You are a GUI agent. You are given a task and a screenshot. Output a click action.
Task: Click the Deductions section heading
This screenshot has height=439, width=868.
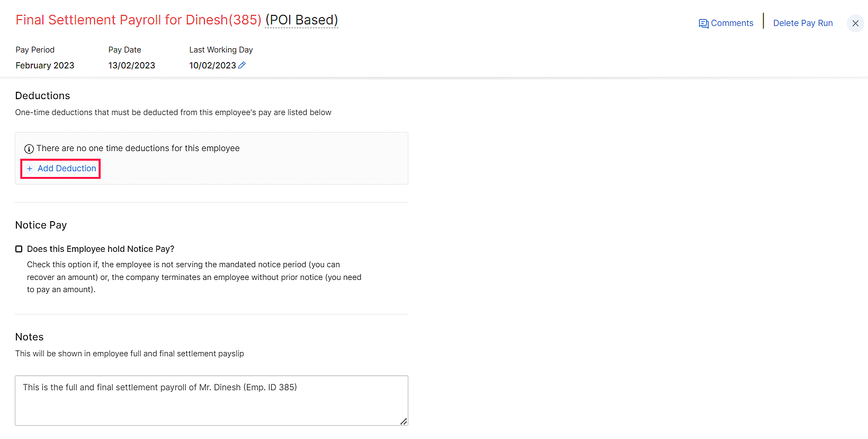pos(43,96)
